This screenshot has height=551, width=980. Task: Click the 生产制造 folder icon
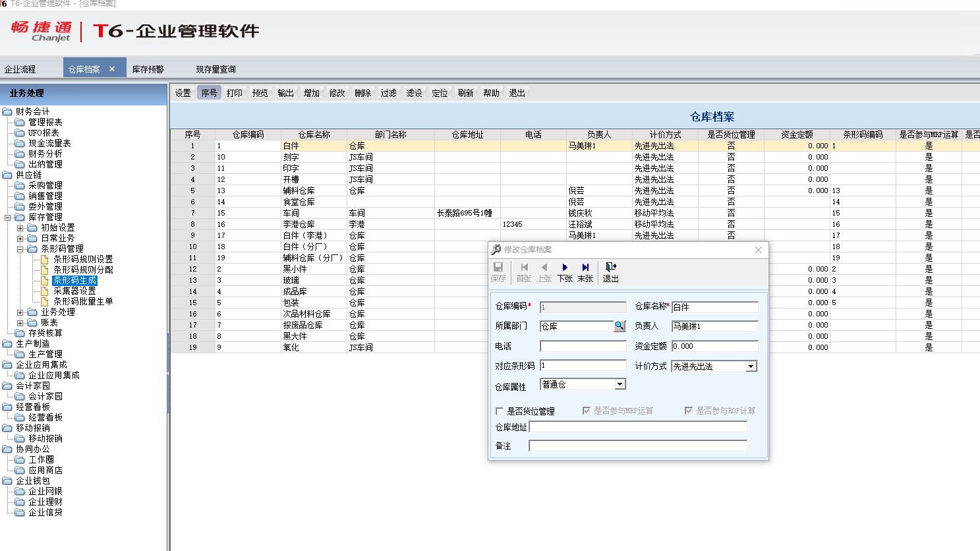point(8,343)
